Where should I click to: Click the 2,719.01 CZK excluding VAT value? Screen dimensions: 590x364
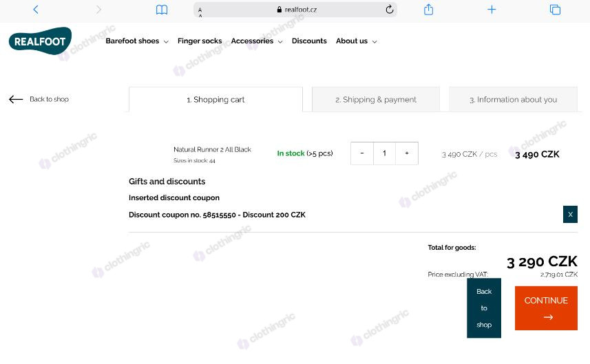point(559,275)
